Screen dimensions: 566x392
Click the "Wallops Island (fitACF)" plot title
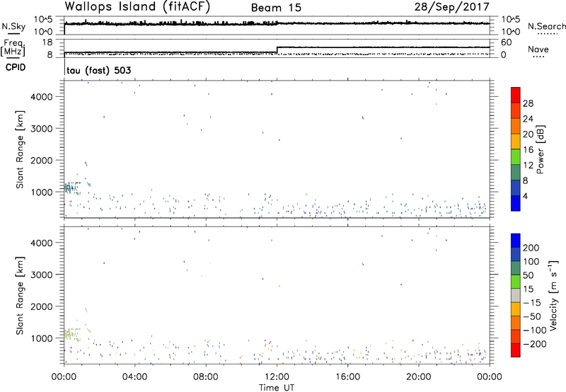tap(137, 7)
